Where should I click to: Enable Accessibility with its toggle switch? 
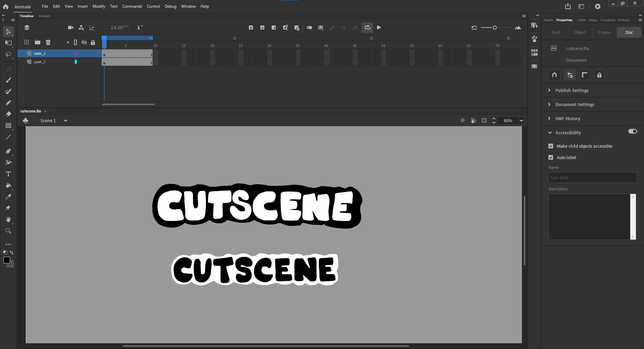pos(633,131)
